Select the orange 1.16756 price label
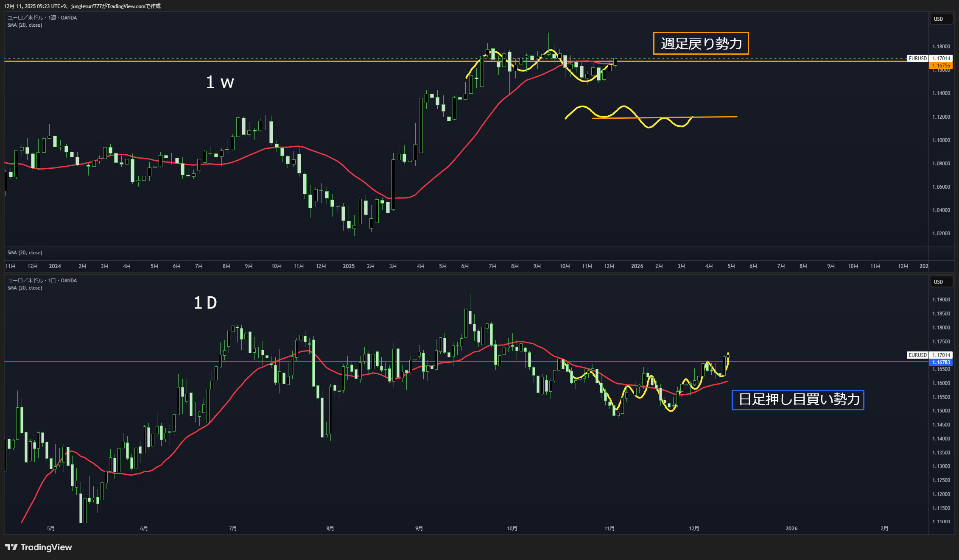The width and height of the screenshot is (959, 560). (941, 66)
